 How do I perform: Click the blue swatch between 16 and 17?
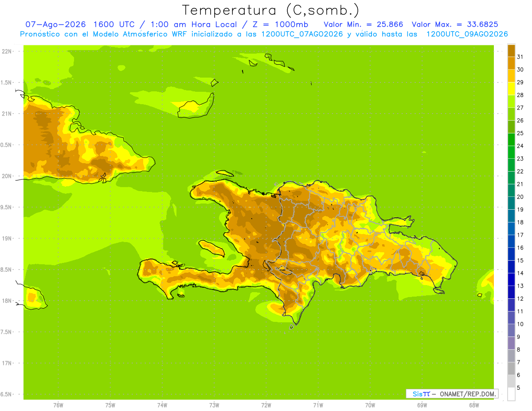pyautogui.click(x=511, y=241)
